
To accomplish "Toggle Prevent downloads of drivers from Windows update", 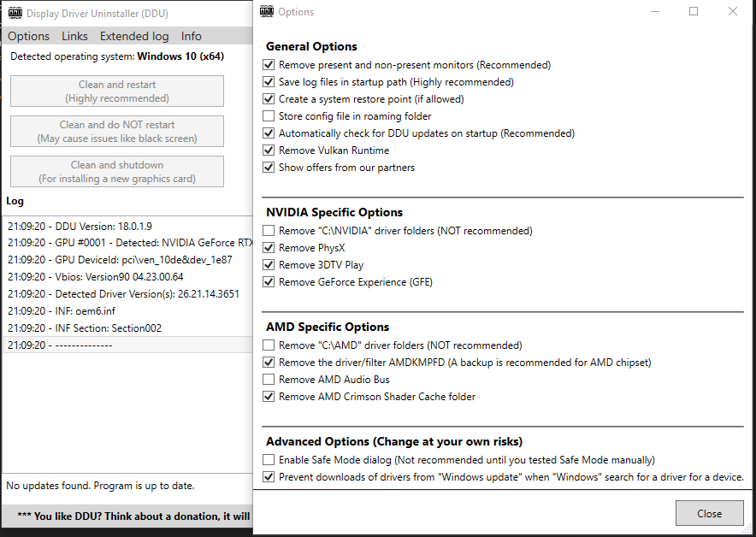I will pyautogui.click(x=269, y=477).
